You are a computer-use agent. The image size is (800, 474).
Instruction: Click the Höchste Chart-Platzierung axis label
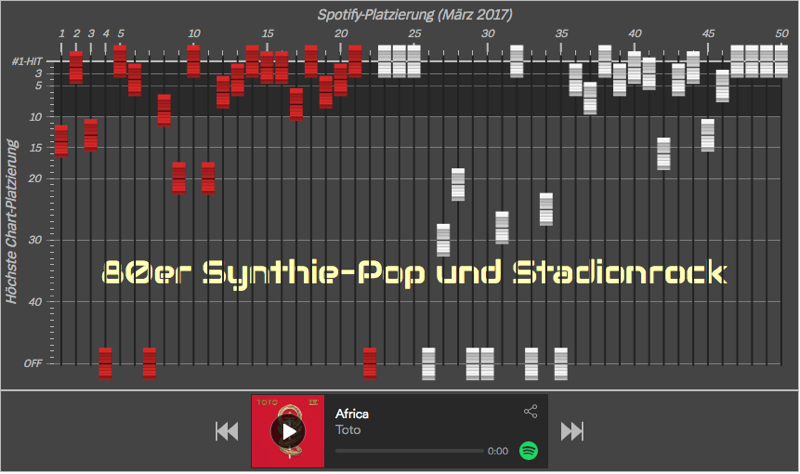(11, 221)
